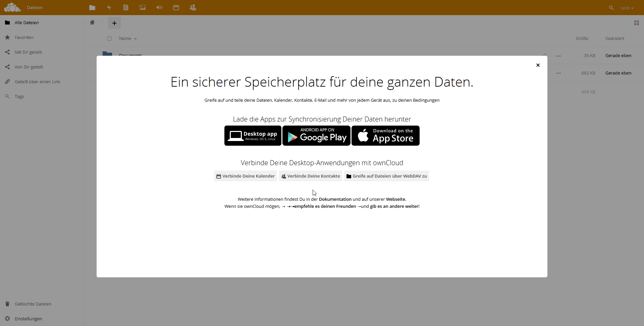
Task: Open Gelöschte Dateien trash
Action: [42, 304]
